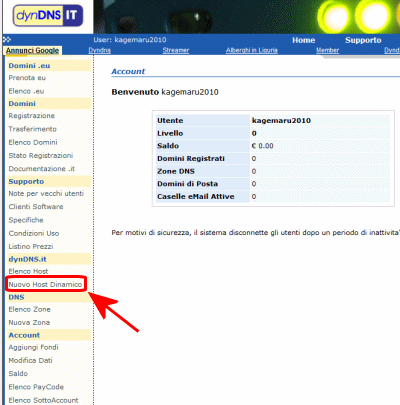Screen dimensions: 400x405
Task: Click the security notice paragraph
Action: click(x=255, y=233)
